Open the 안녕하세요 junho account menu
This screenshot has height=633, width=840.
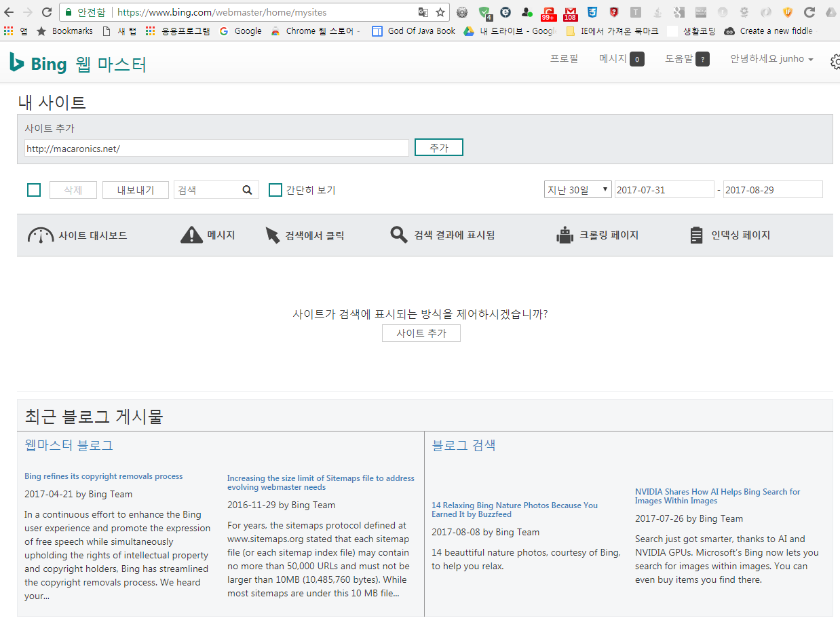771,59
